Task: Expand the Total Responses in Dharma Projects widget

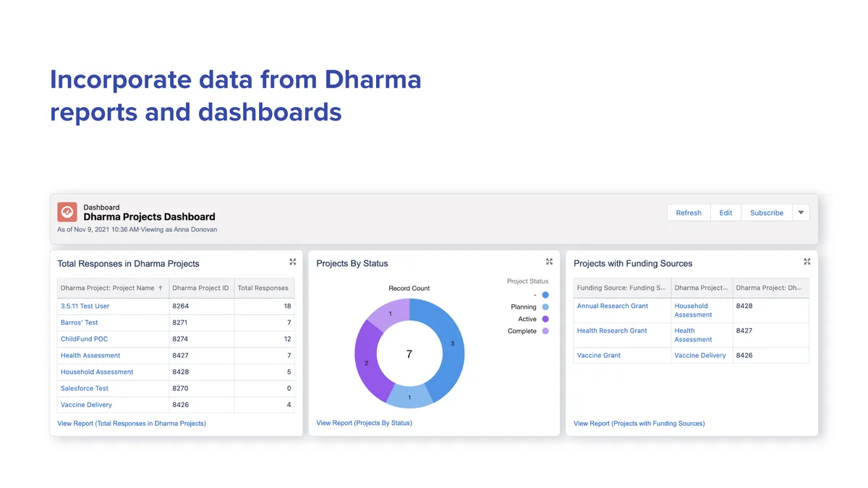Action: tap(293, 262)
